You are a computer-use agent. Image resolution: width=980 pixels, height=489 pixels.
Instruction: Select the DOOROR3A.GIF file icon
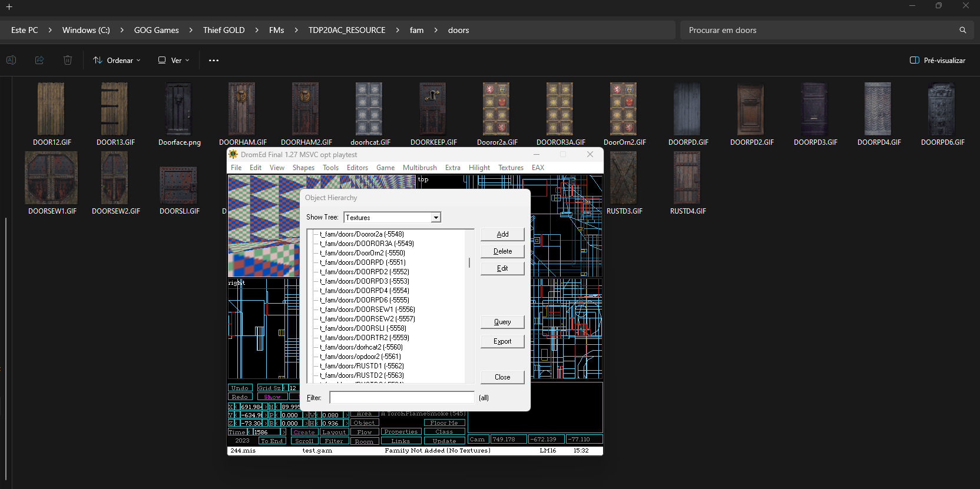(x=560, y=109)
